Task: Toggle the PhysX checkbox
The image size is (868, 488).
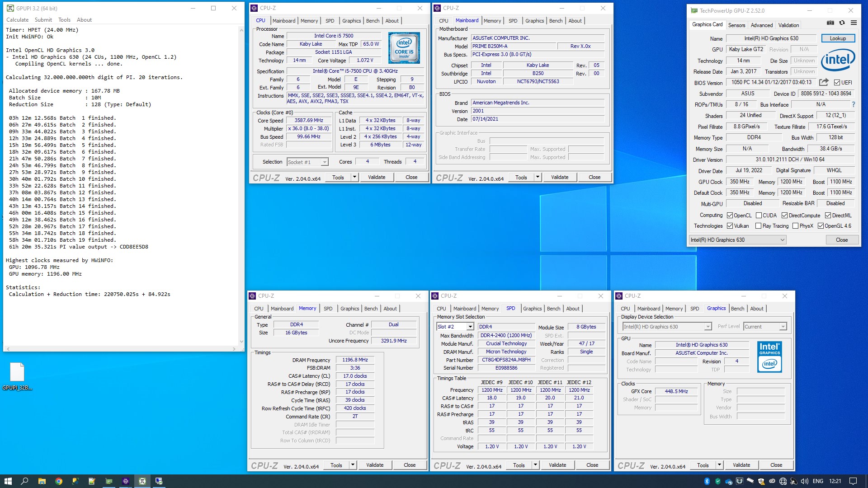Action: [795, 226]
